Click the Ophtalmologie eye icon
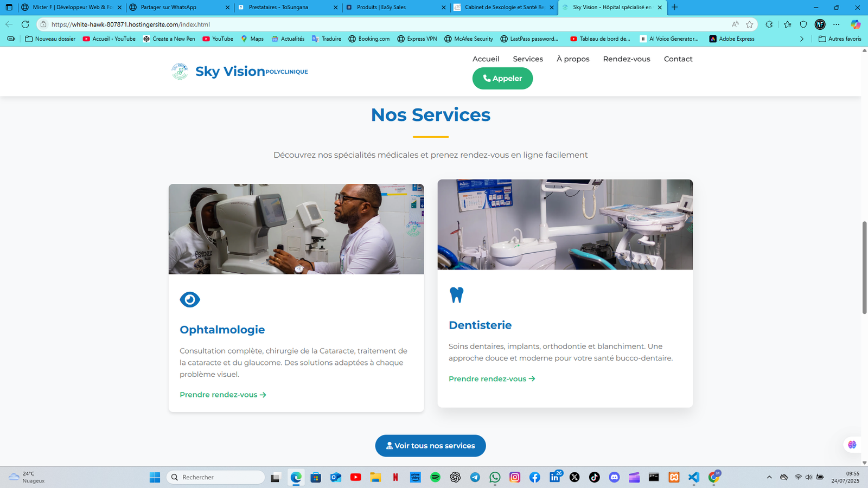Viewport: 868px width, 488px height. click(x=190, y=299)
